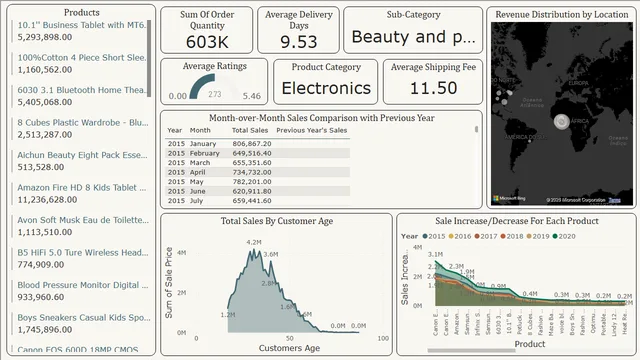Click the Average Shipping Fee 11.50 value
The width and height of the screenshot is (640, 360).
433,88
